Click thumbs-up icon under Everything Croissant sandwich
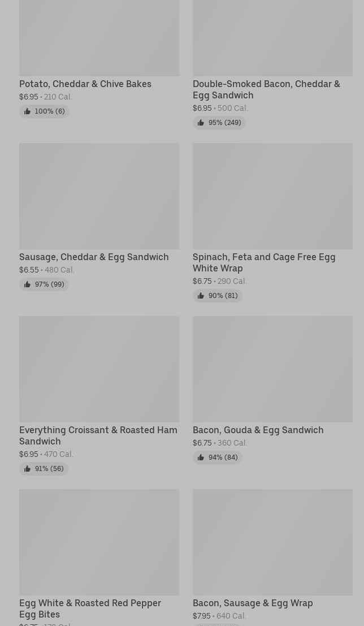364x626 pixels. coord(27,469)
